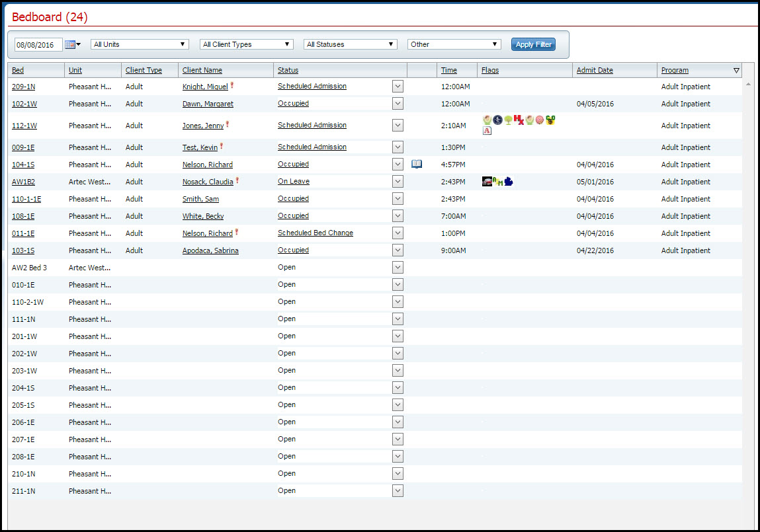Open the calendar date picker icon
This screenshot has height=532, width=760.
click(71, 44)
